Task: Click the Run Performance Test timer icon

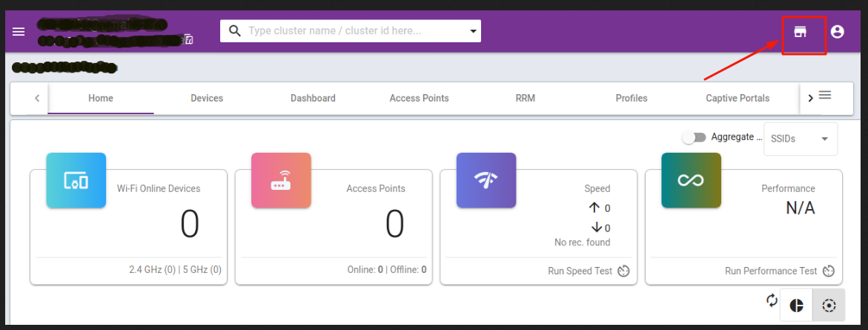Action: 829,271
